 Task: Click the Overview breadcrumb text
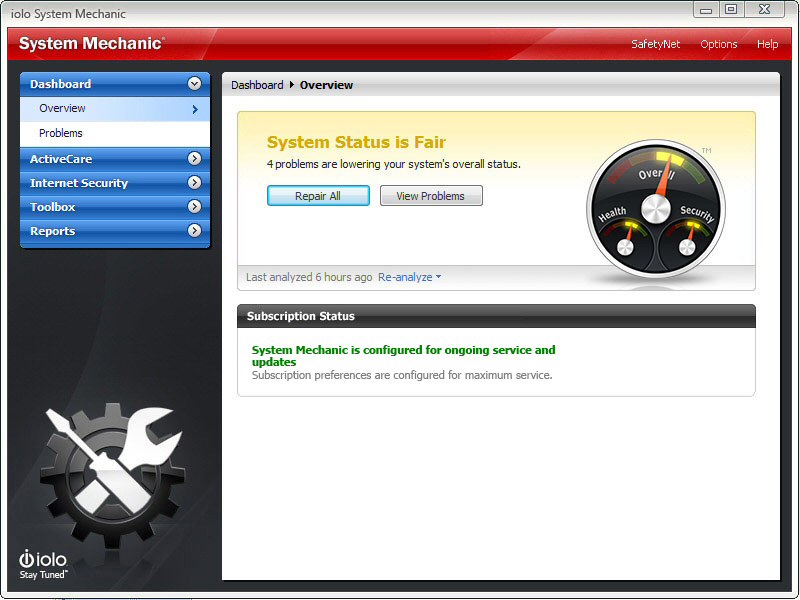[x=327, y=85]
